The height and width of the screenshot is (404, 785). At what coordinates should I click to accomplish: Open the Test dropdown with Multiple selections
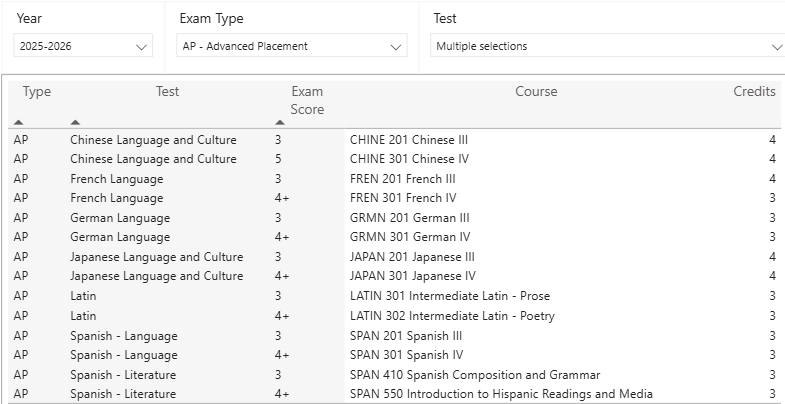607,46
